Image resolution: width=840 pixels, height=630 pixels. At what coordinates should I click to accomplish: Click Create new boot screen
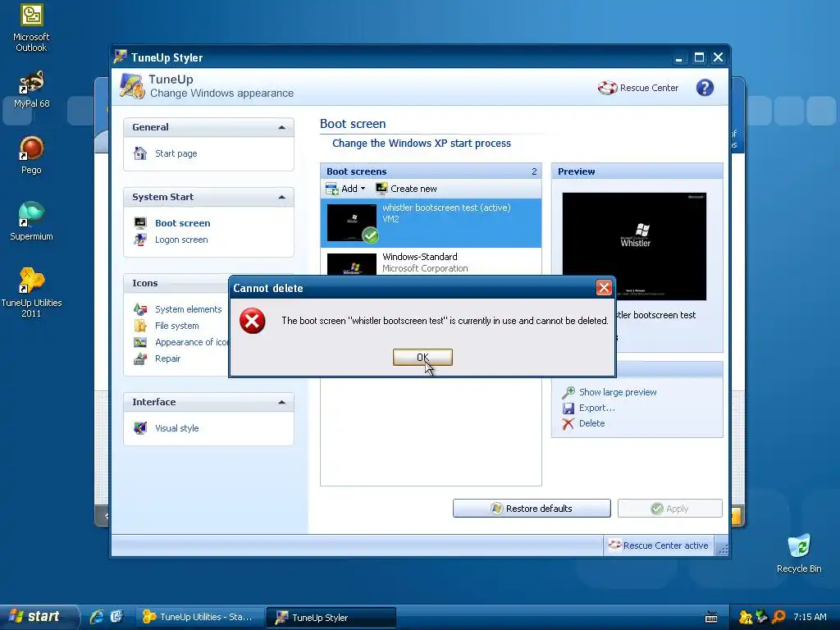[x=406, y=189]
